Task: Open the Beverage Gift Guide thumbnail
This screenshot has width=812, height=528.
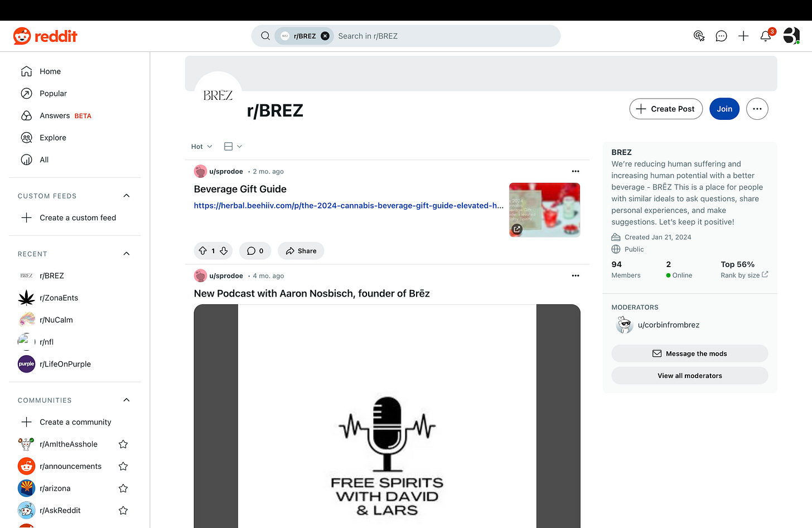Action: tap(544, 210)
